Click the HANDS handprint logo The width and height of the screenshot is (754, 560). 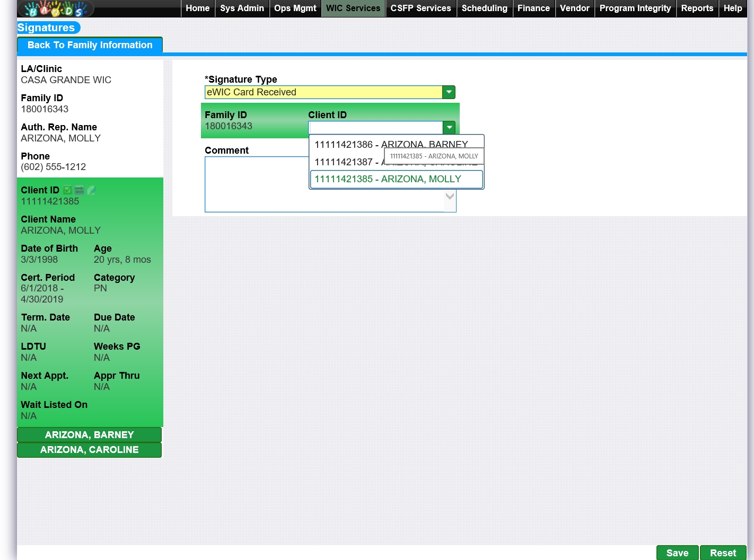(x=56, y=8)
